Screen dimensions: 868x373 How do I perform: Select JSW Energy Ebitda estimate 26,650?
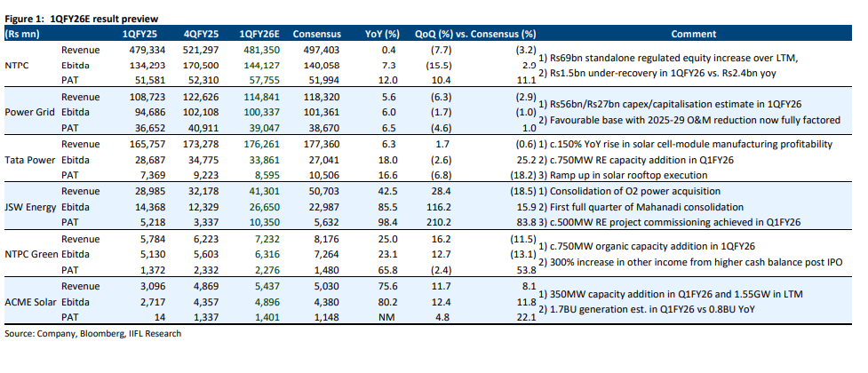pos(265,206)
